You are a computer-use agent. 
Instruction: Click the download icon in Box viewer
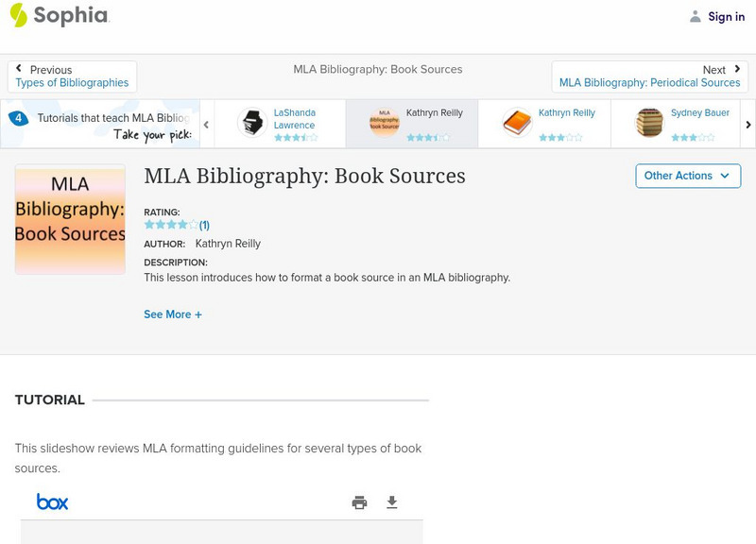(392, 502)
